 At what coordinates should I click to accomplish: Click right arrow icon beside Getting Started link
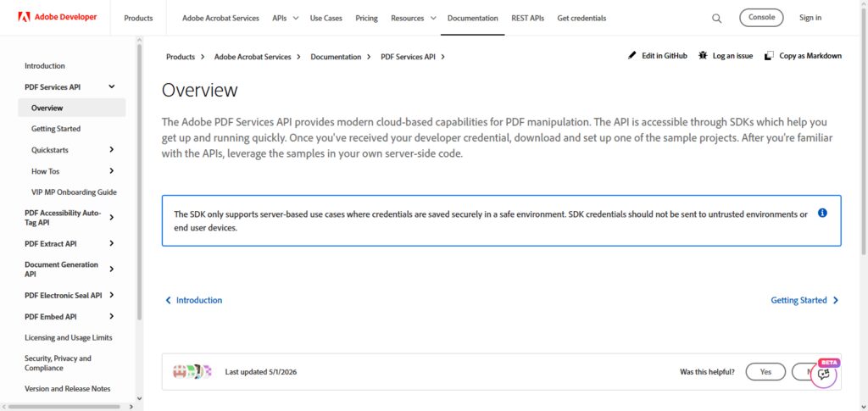pyautogui.click(x=835, y=300)
